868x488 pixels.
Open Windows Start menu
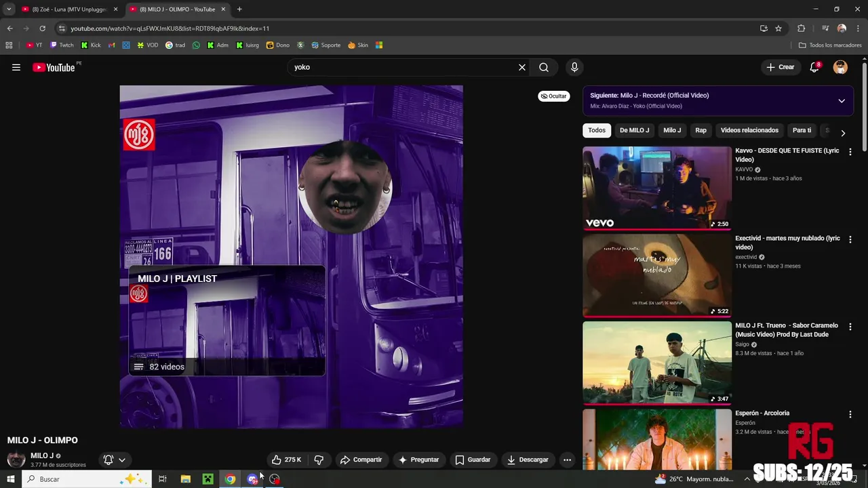tap(10, 479)
